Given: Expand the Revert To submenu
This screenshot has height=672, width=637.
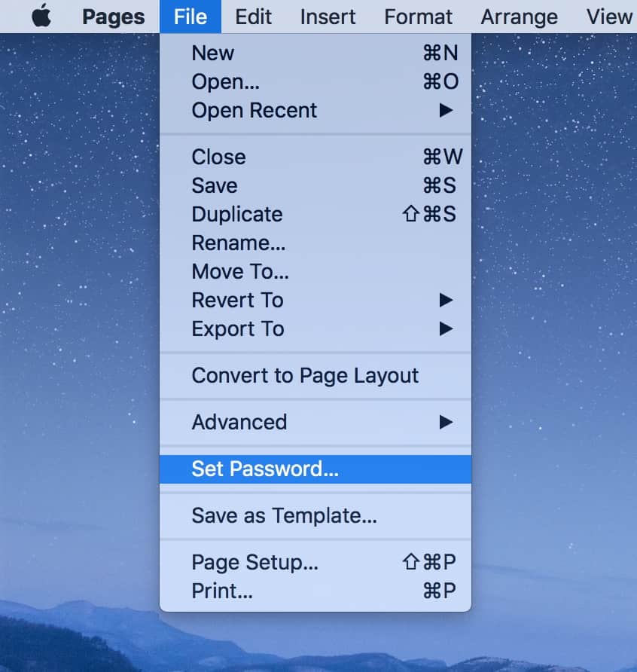Looking at the screenshot, I should tap(238, 301).
